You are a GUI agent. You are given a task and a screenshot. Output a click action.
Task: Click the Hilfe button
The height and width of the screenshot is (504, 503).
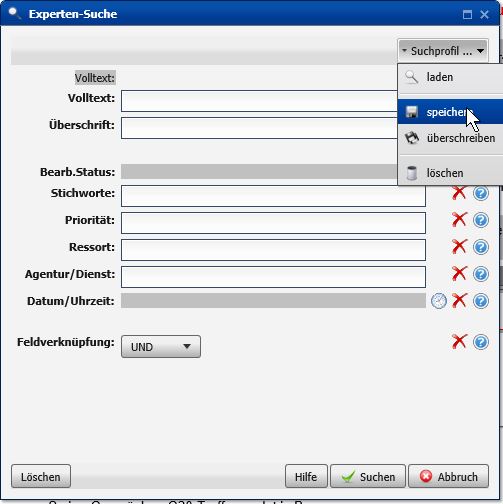click(x=306, y=477)
